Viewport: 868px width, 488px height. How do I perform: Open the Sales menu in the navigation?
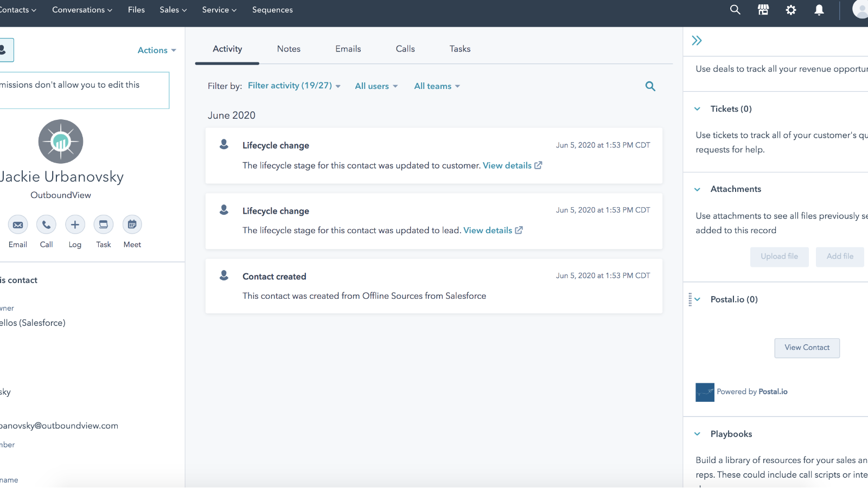[173, 10]
